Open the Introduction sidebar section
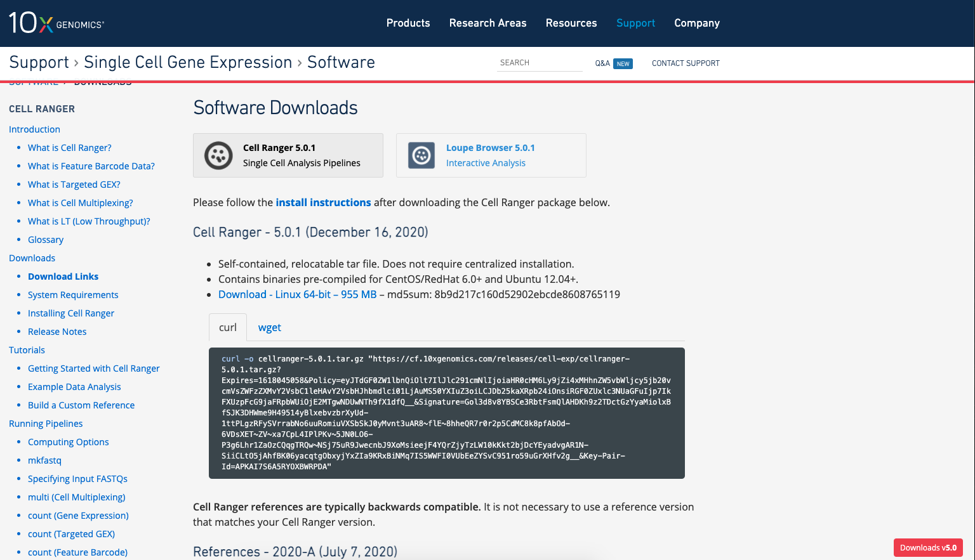Screen dimensions: 975x560 click(34, 129)
